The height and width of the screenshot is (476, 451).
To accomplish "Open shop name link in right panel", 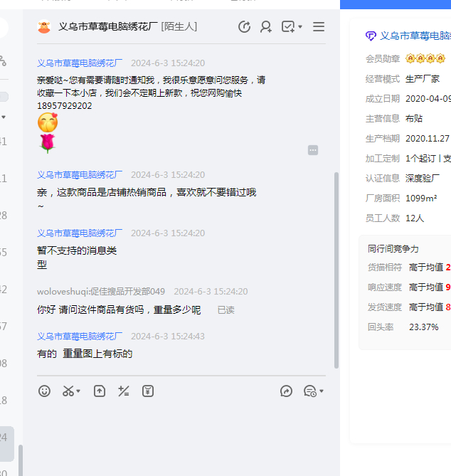I will 415,36.
